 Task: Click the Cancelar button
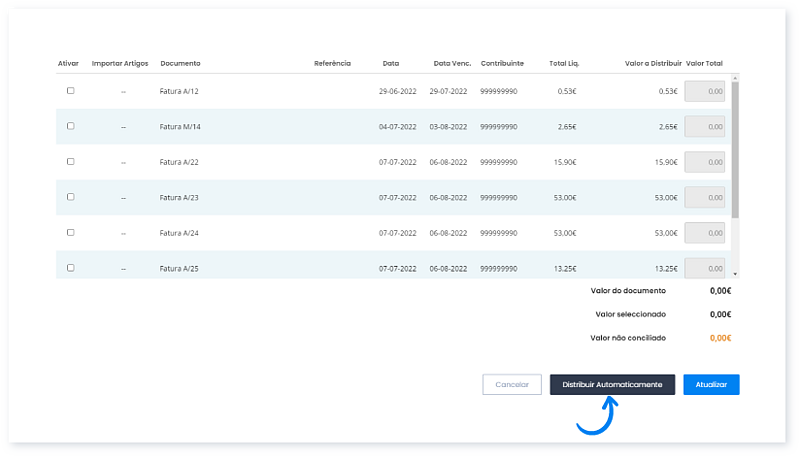512,385
